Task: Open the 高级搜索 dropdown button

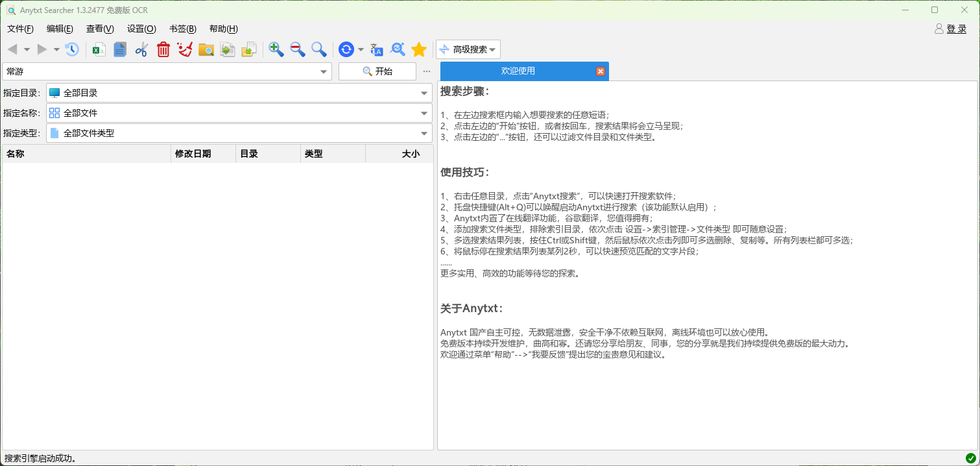Action: tap(468, 49)
